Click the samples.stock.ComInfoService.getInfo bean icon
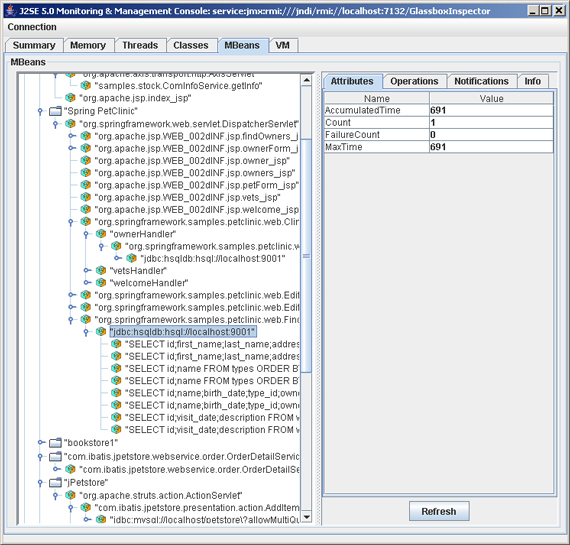The height and width of the screenshot is (545, 570). 86,85
